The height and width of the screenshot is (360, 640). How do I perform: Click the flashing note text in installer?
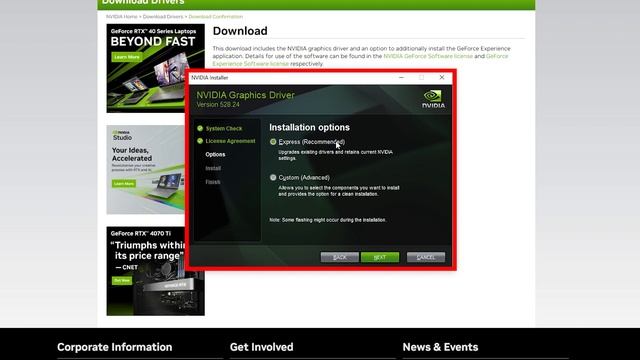coord(328,220)
